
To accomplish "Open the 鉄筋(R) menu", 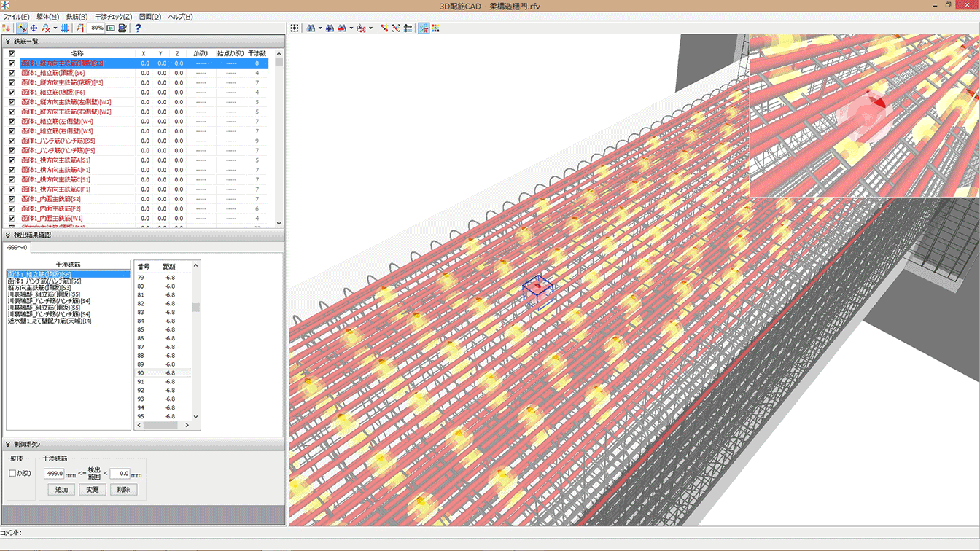I will [77, 16].
